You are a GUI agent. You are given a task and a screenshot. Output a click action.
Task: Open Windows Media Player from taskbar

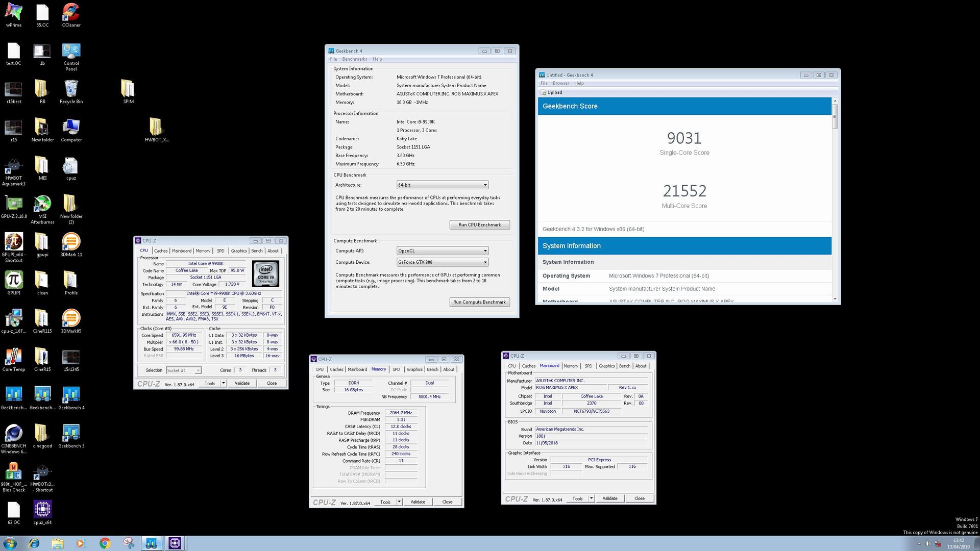coord(81,543)
